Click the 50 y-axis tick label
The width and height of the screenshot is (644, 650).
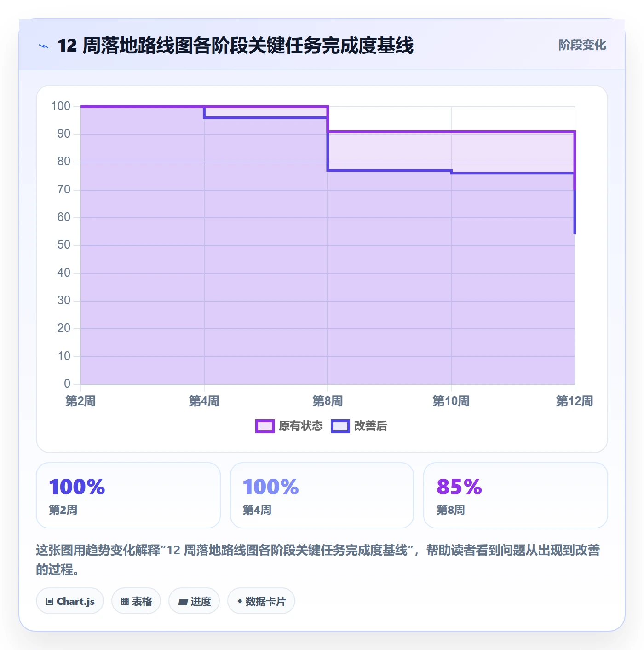[x=64, y=245]
